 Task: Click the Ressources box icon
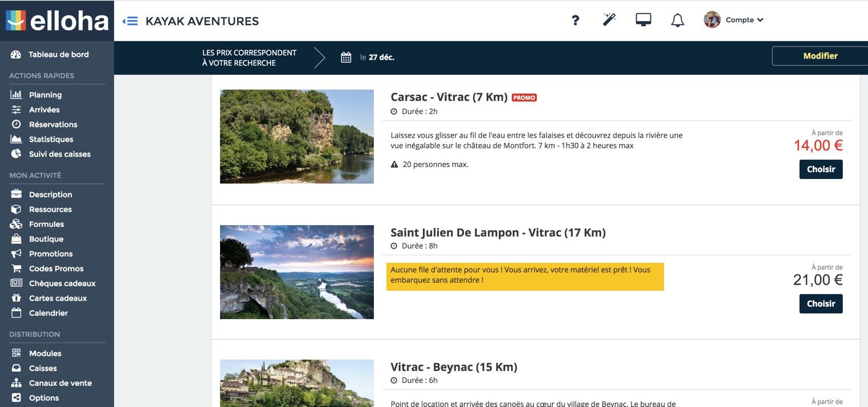16,209
